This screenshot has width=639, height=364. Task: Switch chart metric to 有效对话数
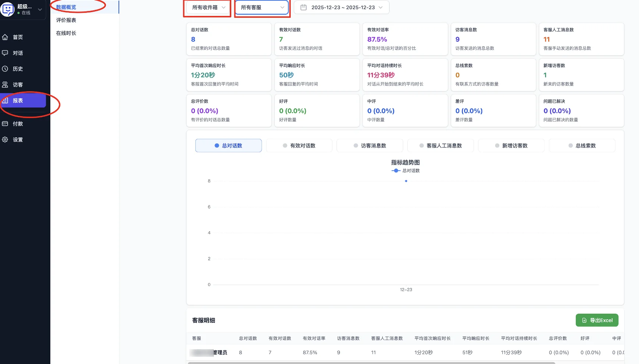coord(299,145)
